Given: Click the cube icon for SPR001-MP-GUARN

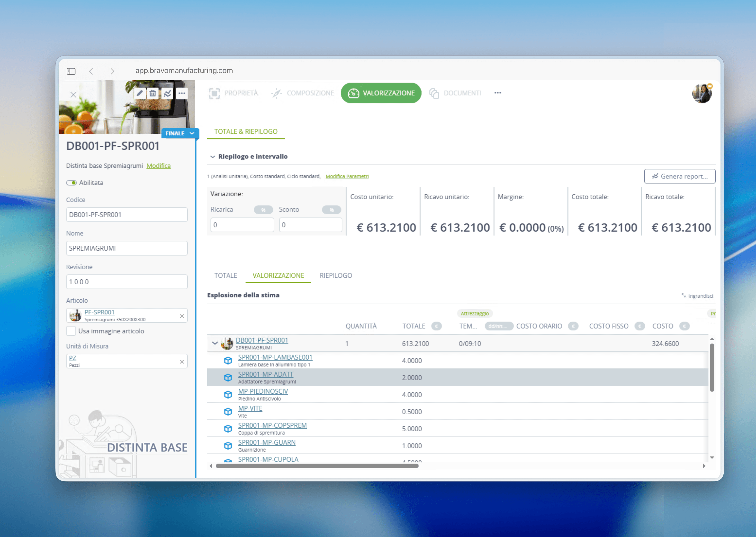Looking at the screenshot, I should point(228,446).
